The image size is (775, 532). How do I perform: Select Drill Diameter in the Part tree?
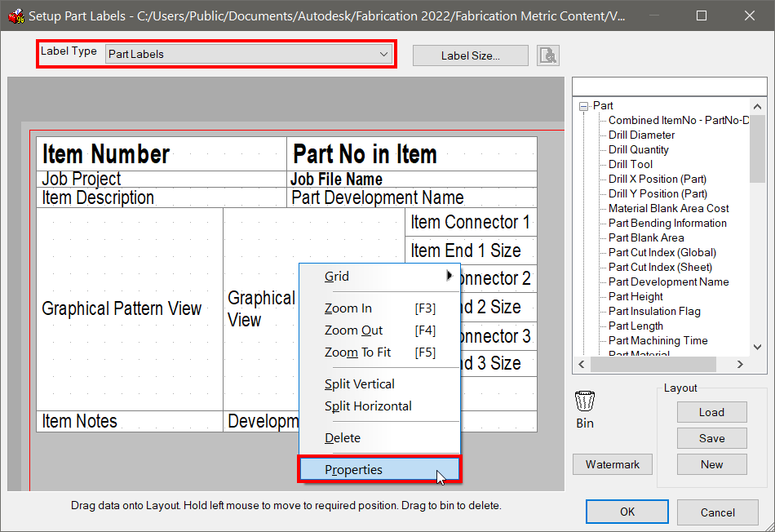[x=640, y=135]
